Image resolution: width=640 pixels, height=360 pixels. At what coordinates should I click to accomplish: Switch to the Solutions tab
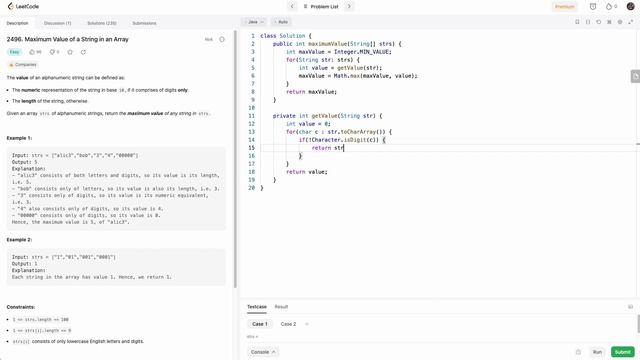point(102,23)
